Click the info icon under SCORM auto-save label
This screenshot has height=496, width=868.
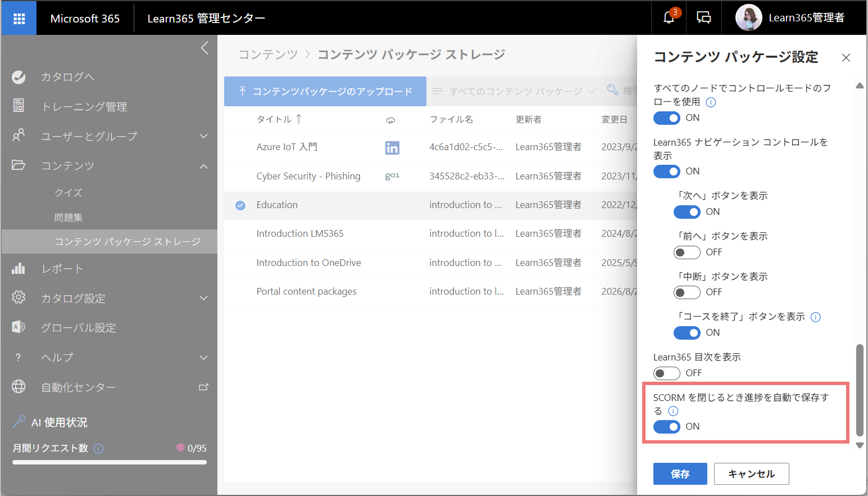pos(673,411)
